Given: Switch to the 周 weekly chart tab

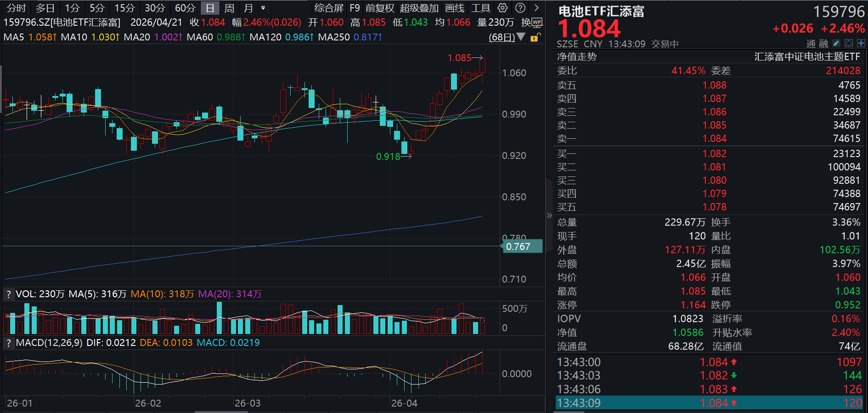Looking at the screenshot, I should 229,8.
